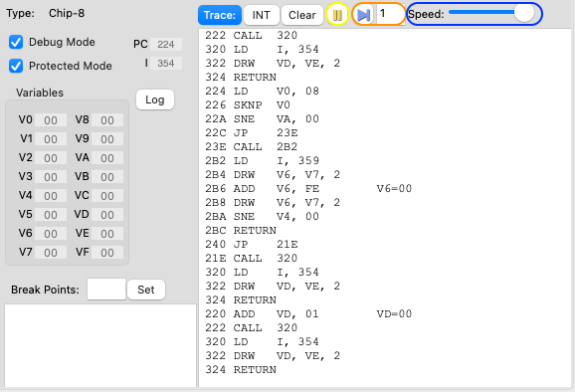Adjust the Speed slider handle
The height and width of the screenshot is (392, 575).
click(524, 13)
